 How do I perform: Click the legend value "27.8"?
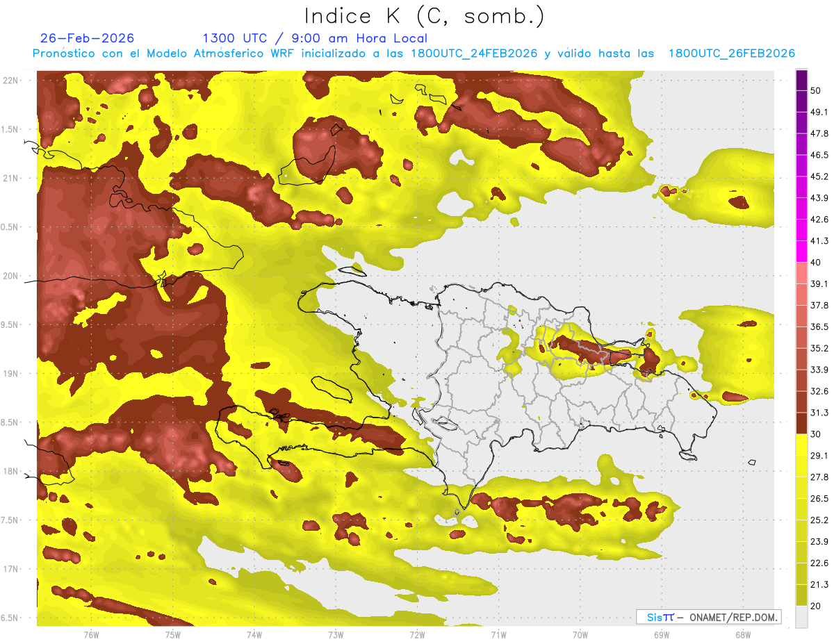[x=819, y=477]
